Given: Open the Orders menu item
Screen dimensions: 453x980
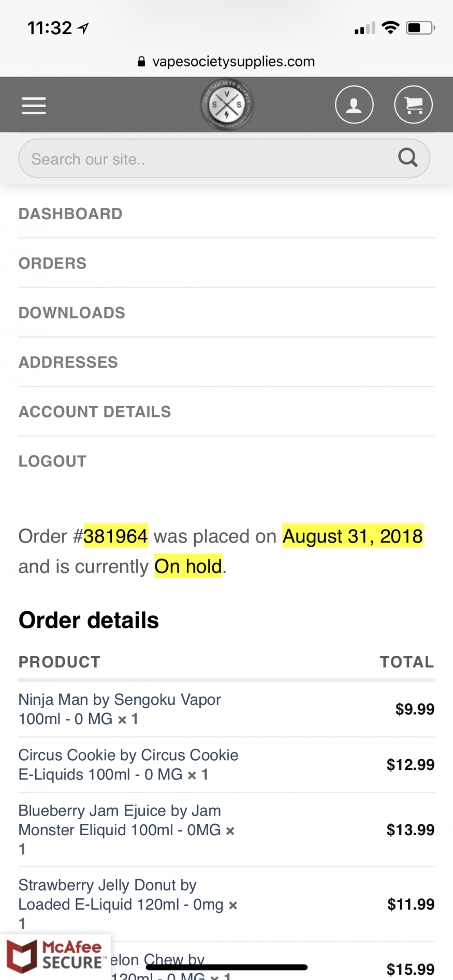Looking at the screenshot, I should click(53, 263).
